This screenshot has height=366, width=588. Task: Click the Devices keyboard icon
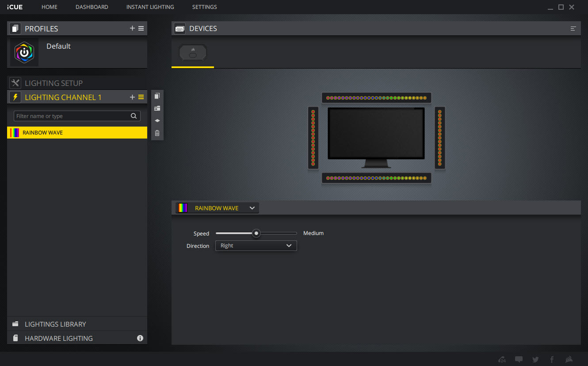(180, 28)
